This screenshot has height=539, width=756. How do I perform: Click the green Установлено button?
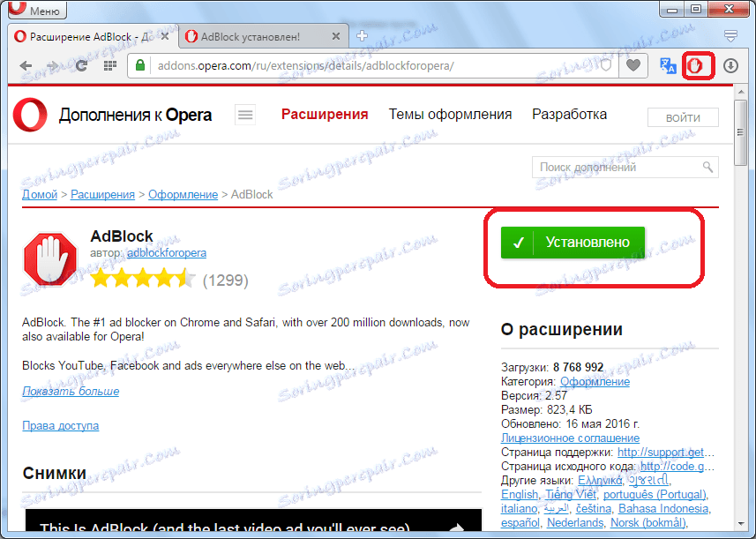point(573,243)
